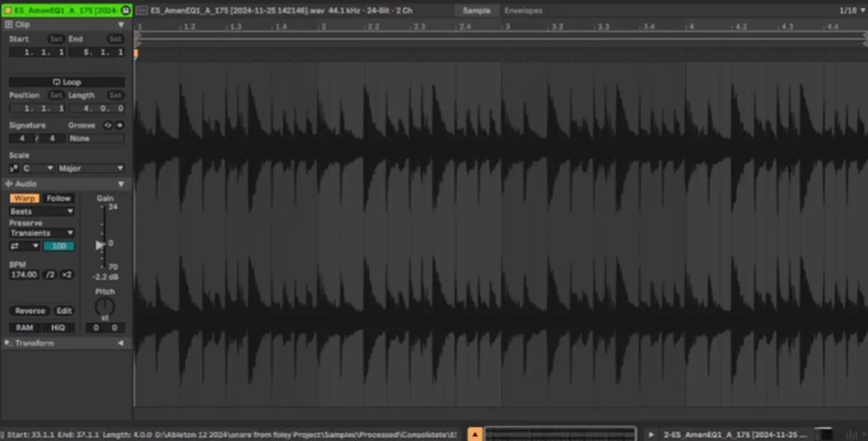Click the 174.00 BPM field
Screen dimensions: 868x441
[x=24, y=275]
